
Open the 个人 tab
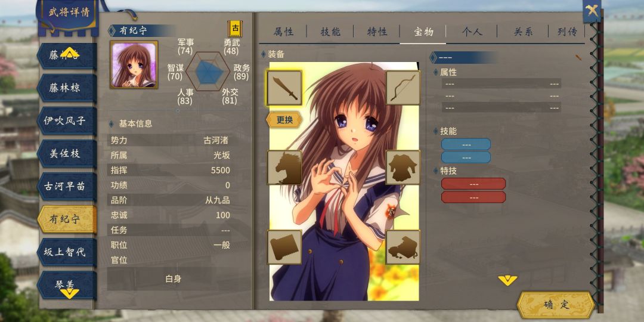472,32
